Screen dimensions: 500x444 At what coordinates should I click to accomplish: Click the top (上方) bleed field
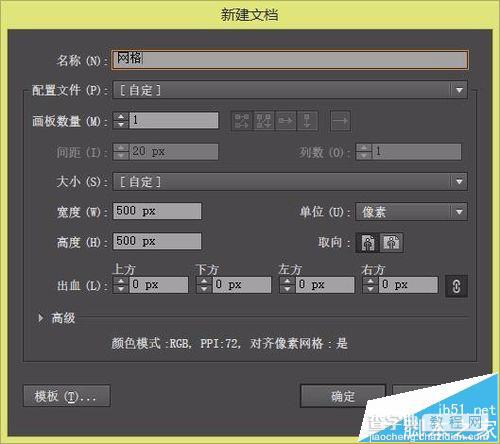click(x=159, y=285)
